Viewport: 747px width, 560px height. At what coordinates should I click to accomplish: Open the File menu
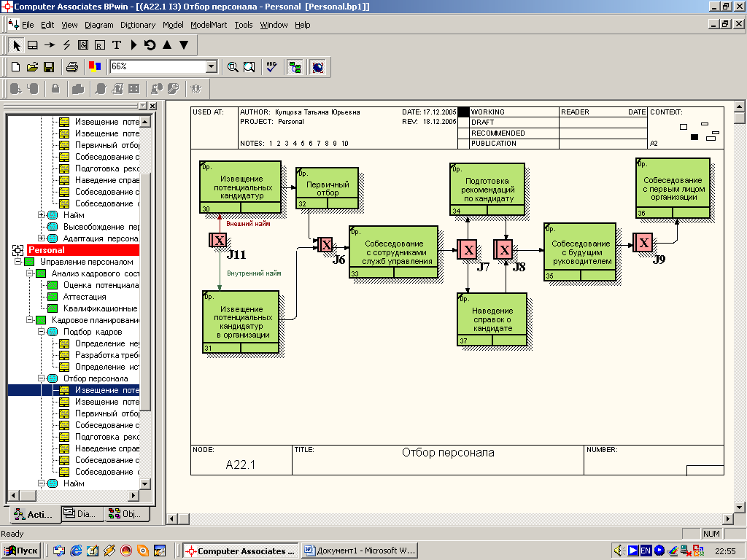[28, 25]
